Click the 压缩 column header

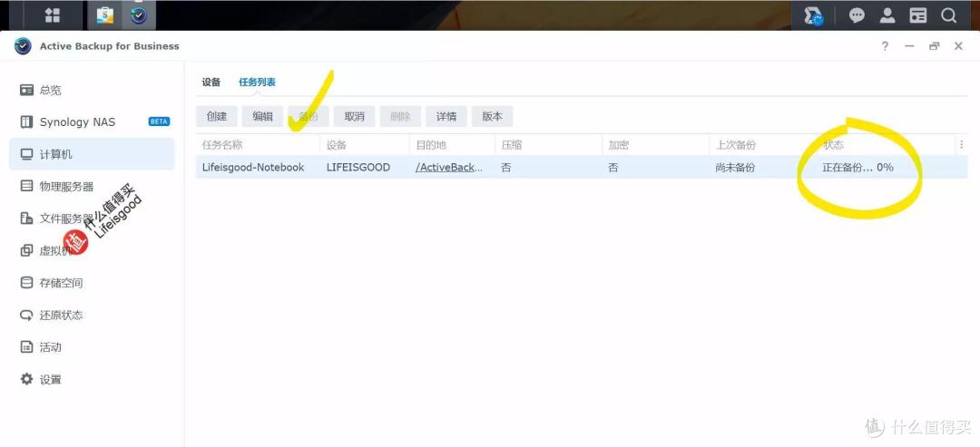(x=548, y=145)
